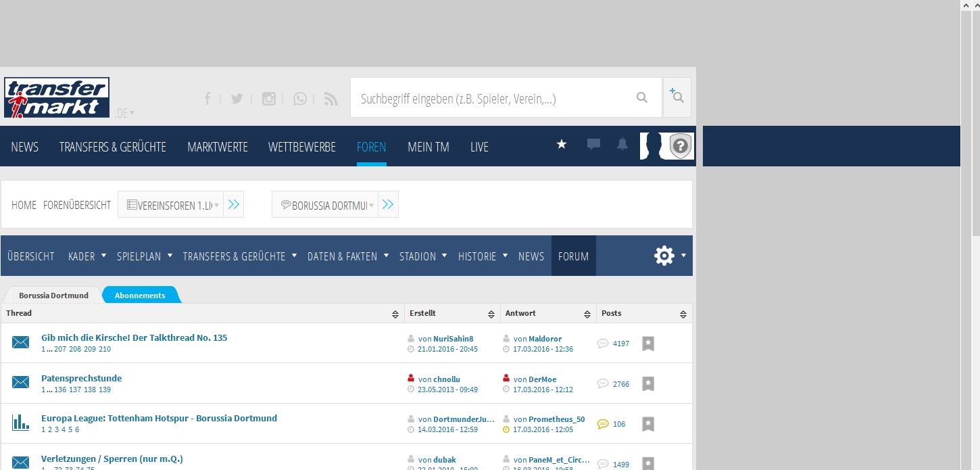Click the favorites star icon in navbar

561,144
